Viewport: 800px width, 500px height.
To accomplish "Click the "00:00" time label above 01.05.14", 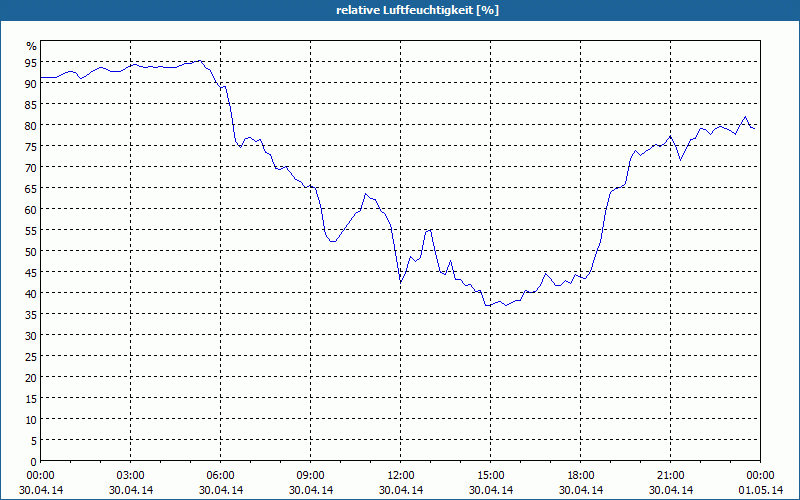I will 760,476.
